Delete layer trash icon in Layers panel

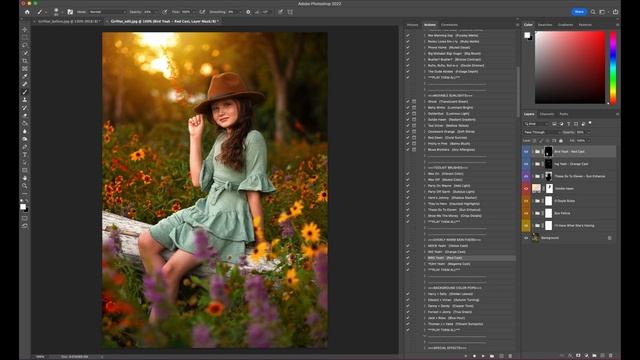pos(611,356)
